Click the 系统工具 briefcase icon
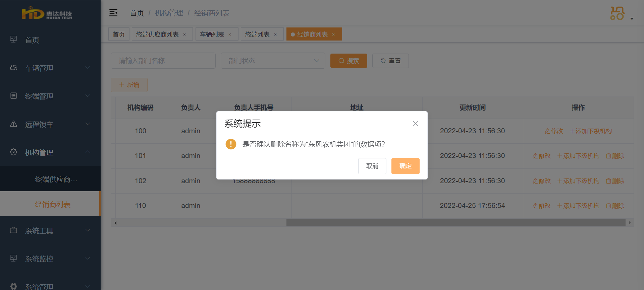Image resolution: width=644 pixels, height=290 pixels. pyautogui.click(x=13, y=230)
